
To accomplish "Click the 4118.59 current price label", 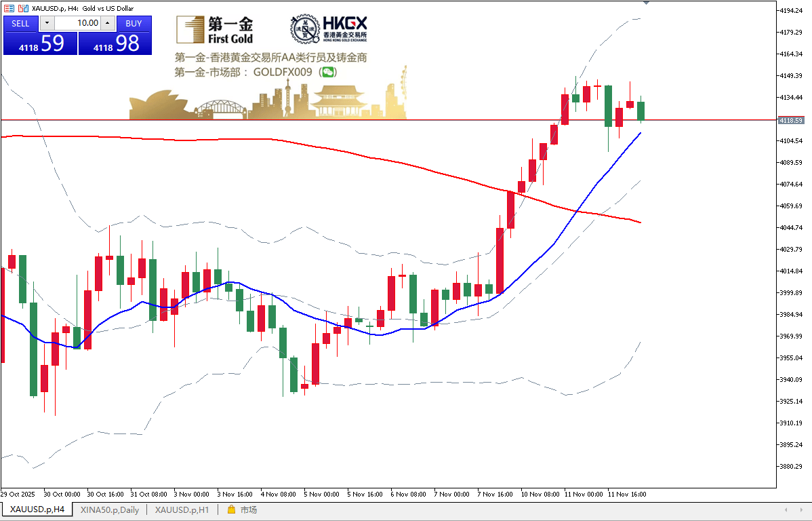I will (791, 120).
